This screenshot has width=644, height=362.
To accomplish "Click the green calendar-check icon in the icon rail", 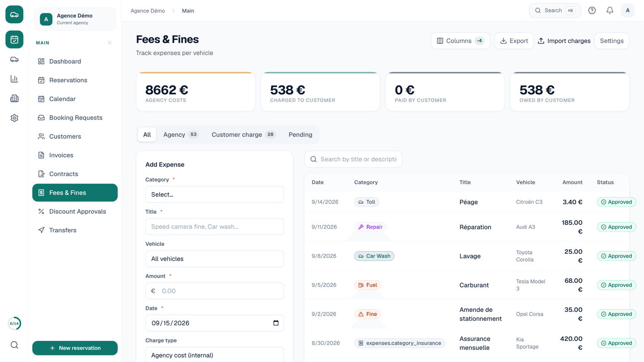I will 14,39.
